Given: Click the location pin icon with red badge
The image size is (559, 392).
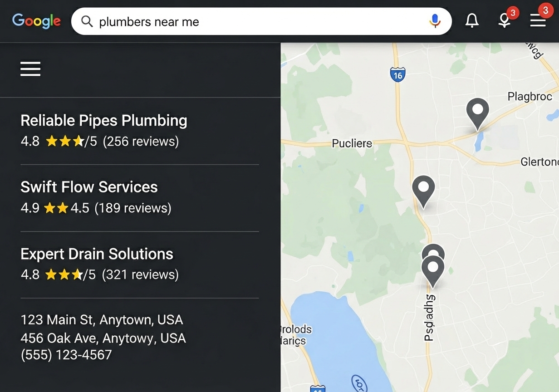Looking at the screenshot, I should point(504,20).
